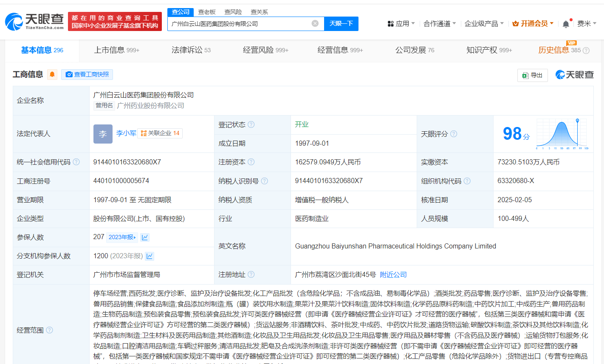Switch to the 历史信息 VIP tab
This screenshot has width=604, height=364.
559,50
